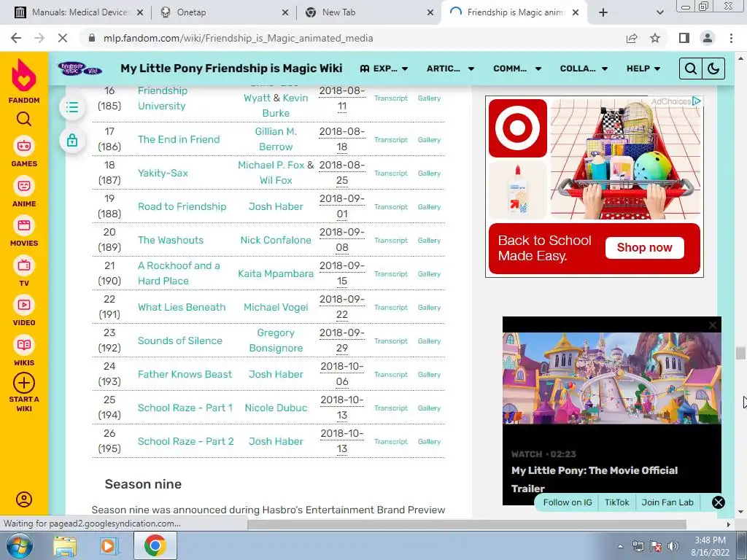Image resolution: width=747 pixels, height=560 pixels.
Task: Open the School Raze - Part 2 link
Action: tap(186, 441)
